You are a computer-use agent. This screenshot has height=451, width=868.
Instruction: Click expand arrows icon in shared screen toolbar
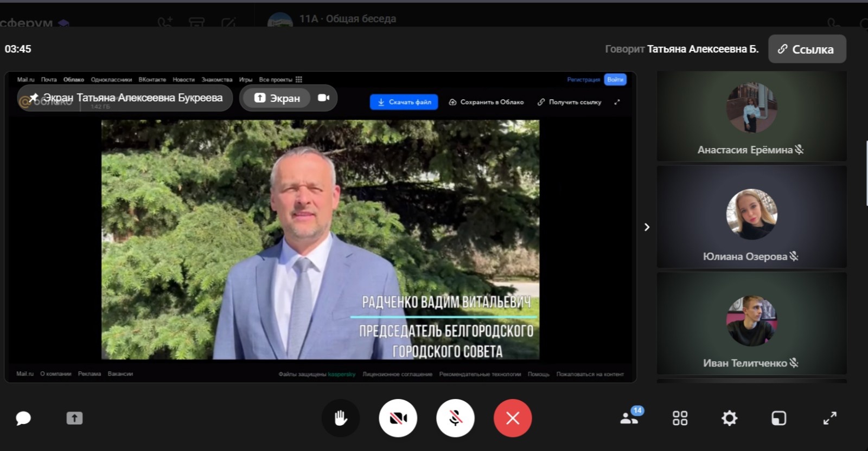tap(617, 102)
